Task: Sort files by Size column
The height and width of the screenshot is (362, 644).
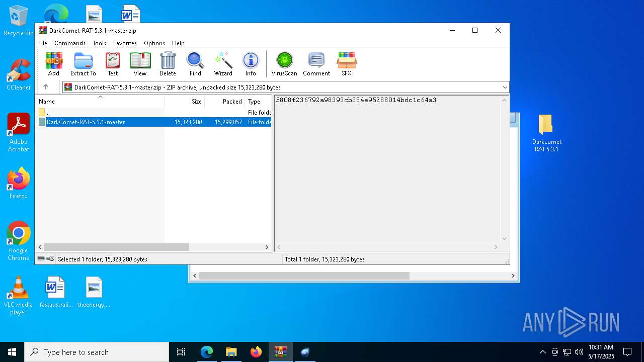Action: tap(185, 102)
